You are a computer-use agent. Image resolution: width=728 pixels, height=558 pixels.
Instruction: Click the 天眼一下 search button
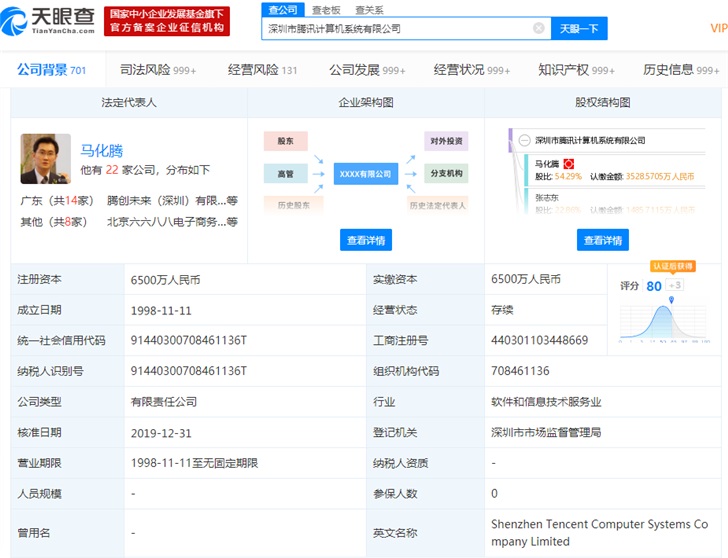pos(579,29)
